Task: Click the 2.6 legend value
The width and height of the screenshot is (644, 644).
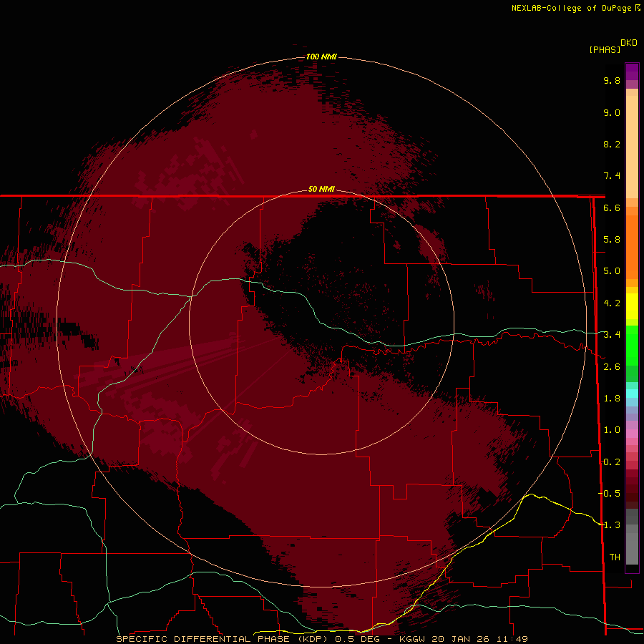Action: [612, 367]
